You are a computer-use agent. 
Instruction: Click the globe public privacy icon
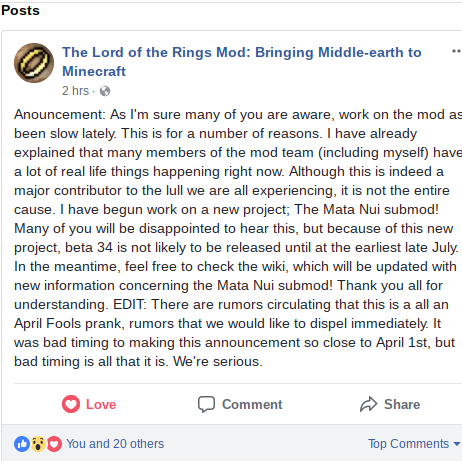(105, 91)
